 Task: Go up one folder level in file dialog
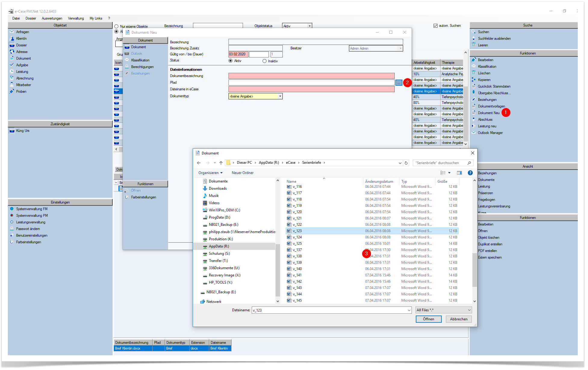pos(221,163)
